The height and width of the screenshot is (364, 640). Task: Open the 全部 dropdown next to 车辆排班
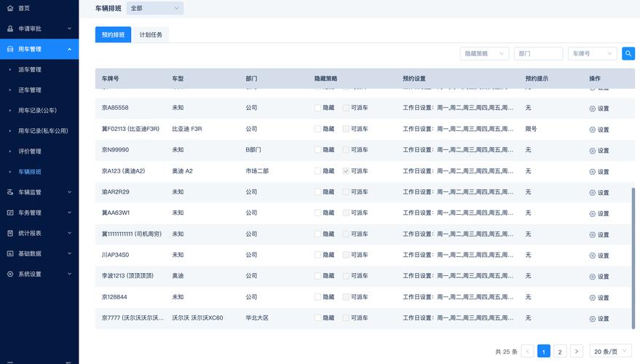pos(154,8)
